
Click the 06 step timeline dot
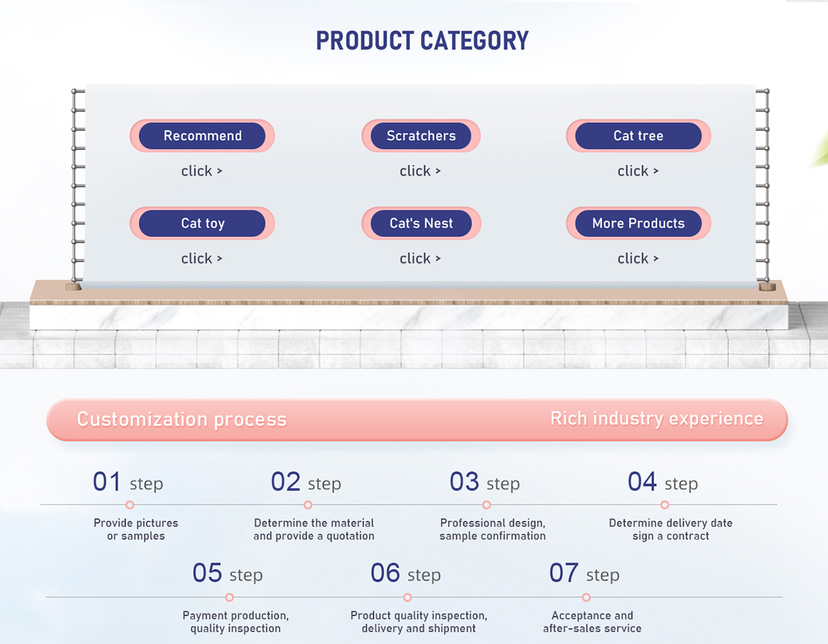coord(408,597)
